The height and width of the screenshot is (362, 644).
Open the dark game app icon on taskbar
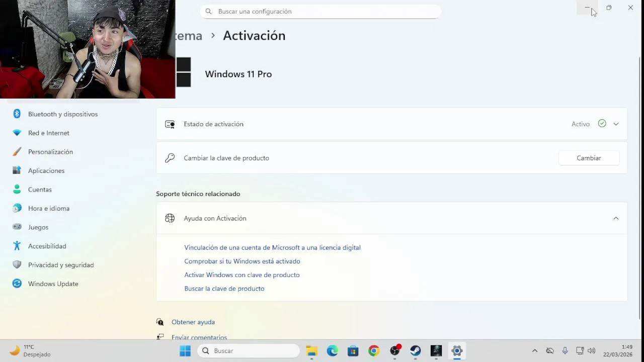pos(436,351)
